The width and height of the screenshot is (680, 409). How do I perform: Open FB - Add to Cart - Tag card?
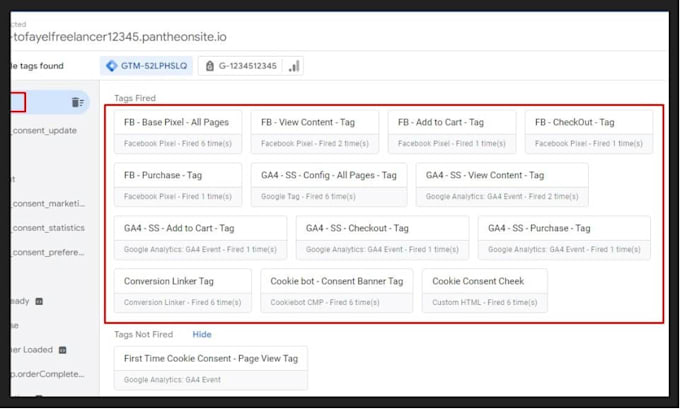coord(452,132)
